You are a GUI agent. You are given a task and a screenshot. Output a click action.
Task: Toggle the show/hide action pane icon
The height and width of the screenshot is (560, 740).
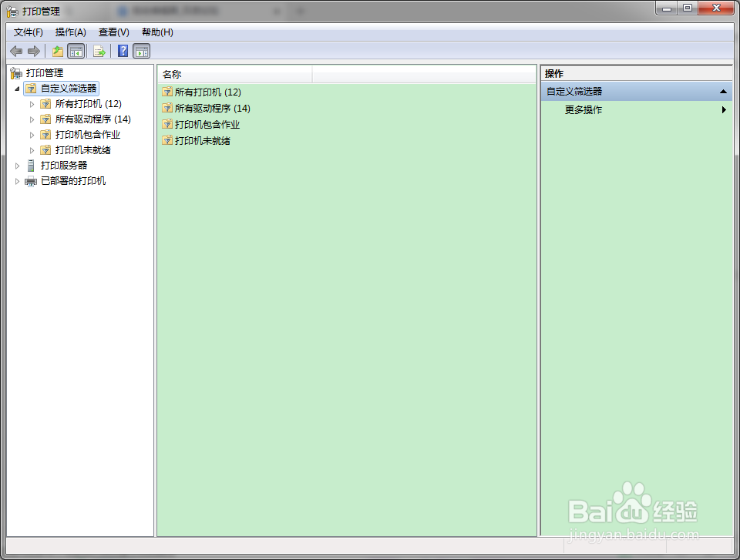(142, 51)
